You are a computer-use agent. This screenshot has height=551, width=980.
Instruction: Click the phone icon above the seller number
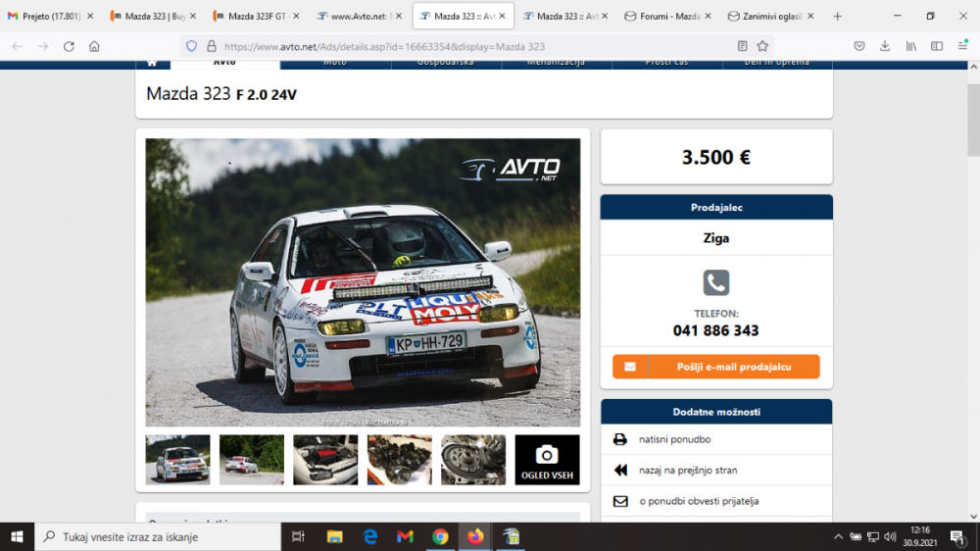(x=716, y=283)
